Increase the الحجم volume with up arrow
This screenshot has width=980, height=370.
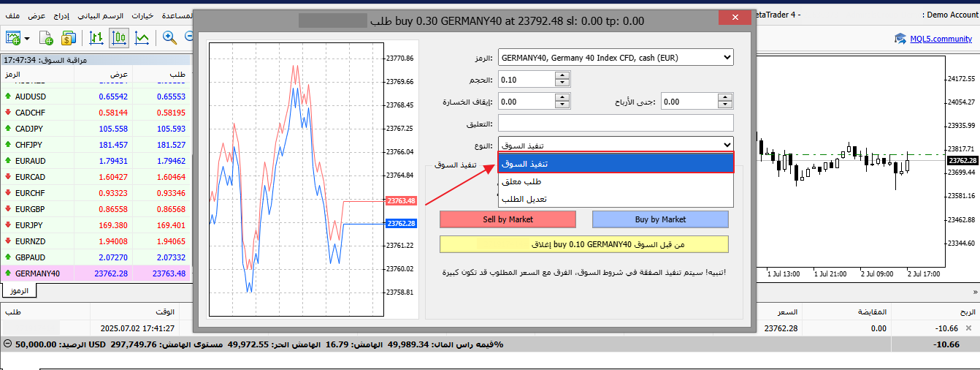click(x=562, y=75)
